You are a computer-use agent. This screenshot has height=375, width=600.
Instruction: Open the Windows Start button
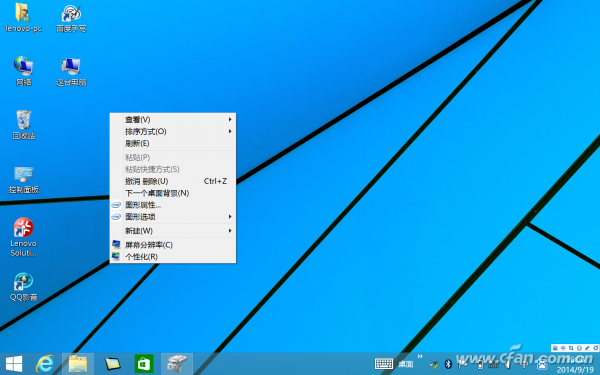pyautogui.click(x=14, y=364)
